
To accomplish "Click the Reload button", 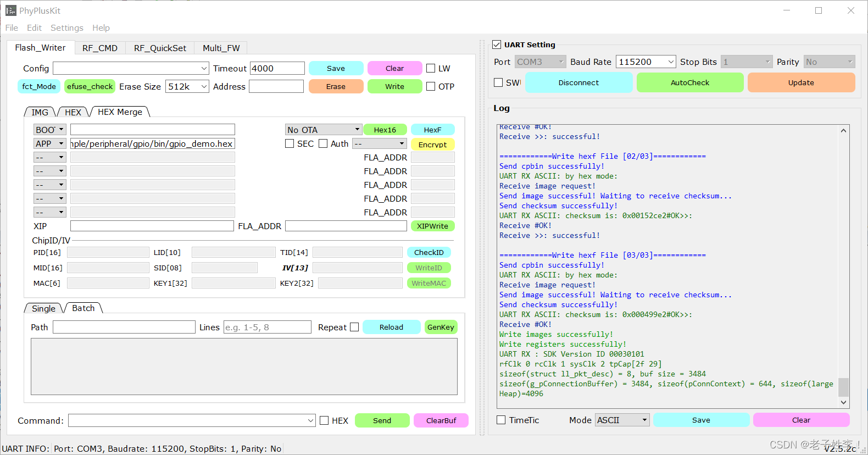I will coord(392,327).
